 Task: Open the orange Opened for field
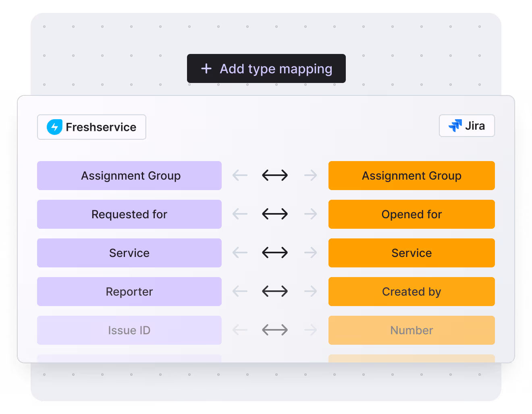411,214
